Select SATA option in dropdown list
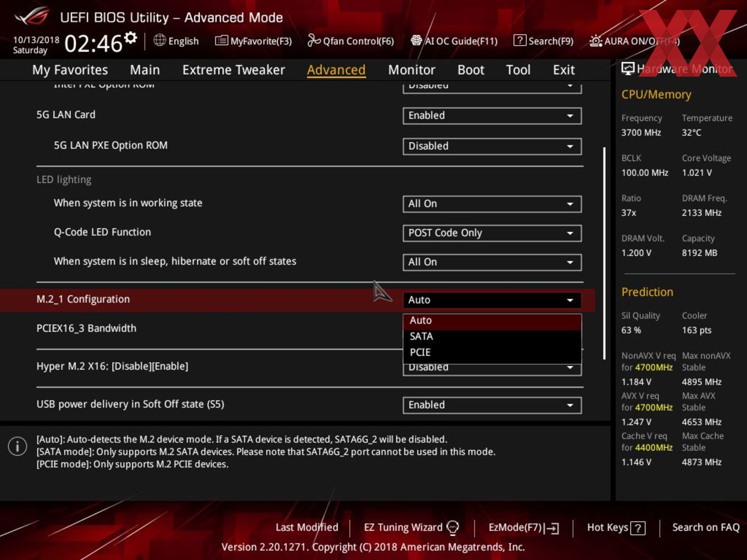Viewport: 747px width, 560px height. [x=492, y=337]
